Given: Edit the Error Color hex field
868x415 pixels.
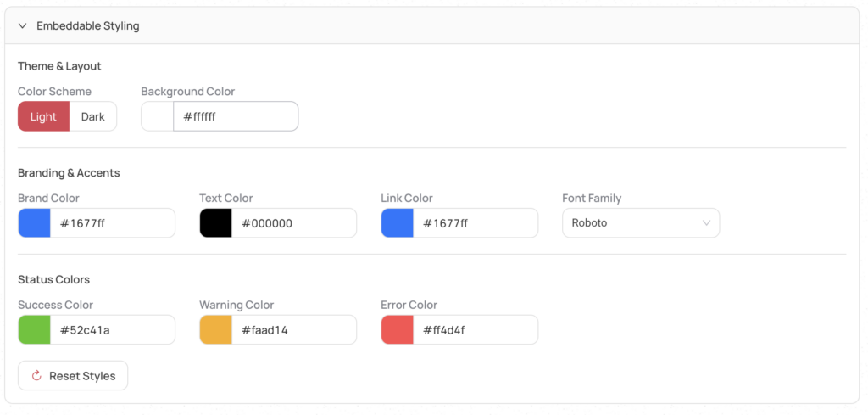Looking at the screenshot, I should coord(476,329).
